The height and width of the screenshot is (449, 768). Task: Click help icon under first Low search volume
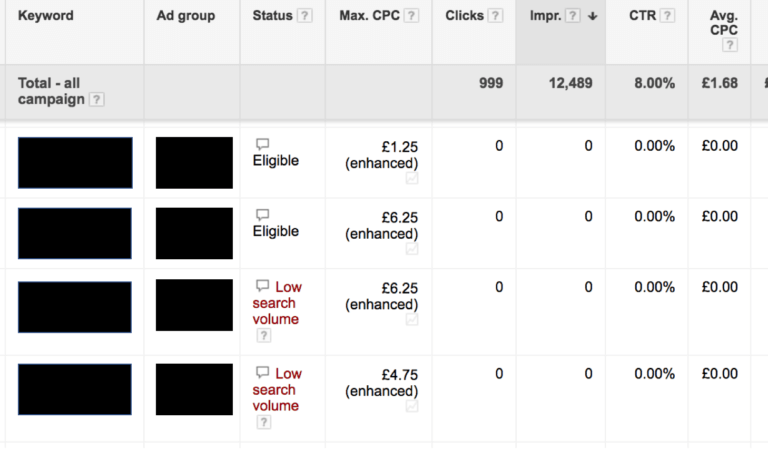point(263,336)
